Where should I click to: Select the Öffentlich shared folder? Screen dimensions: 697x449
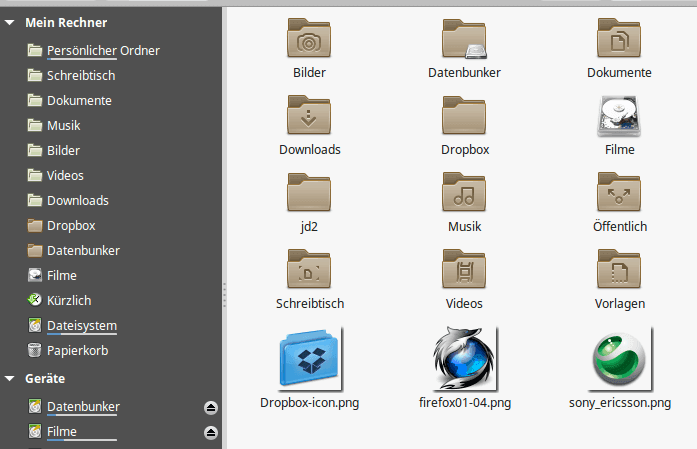coord(619,192)
